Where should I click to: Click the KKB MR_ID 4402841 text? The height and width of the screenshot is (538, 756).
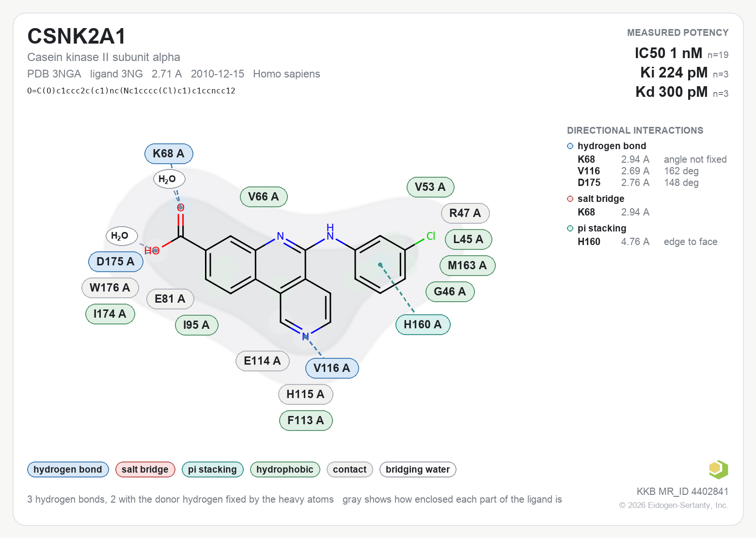[682, 492]
